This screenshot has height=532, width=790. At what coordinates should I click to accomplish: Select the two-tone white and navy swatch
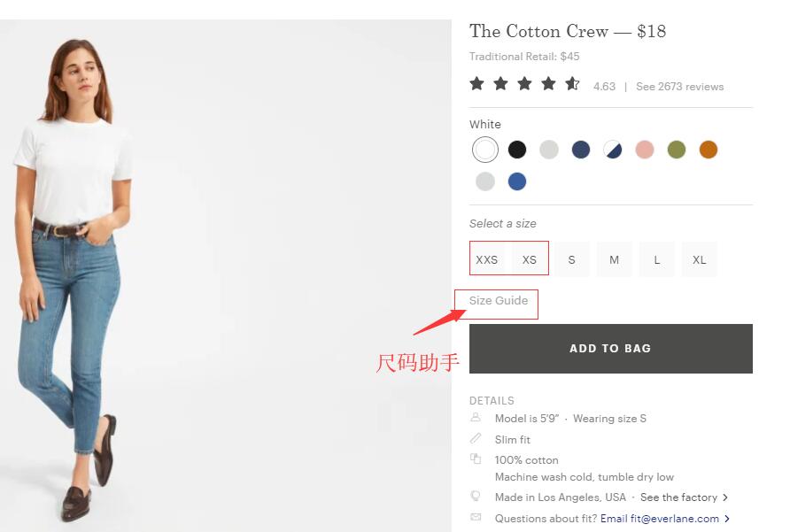(x=613, y=150)
